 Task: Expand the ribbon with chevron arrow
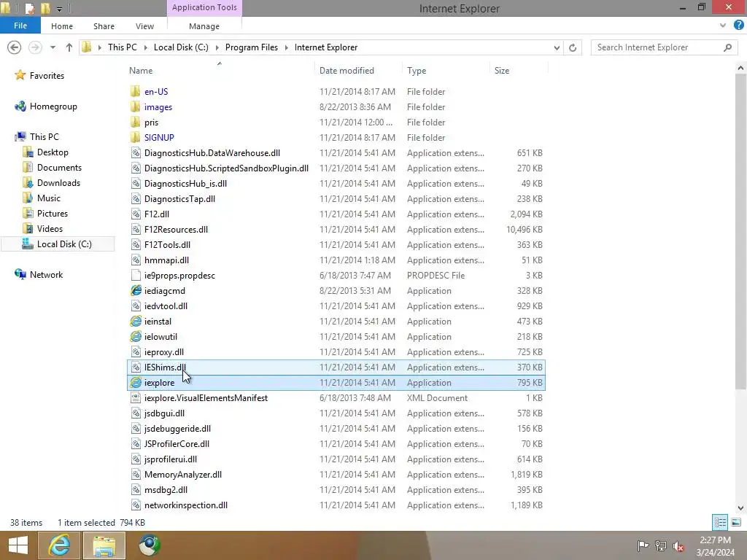[723, 26]
